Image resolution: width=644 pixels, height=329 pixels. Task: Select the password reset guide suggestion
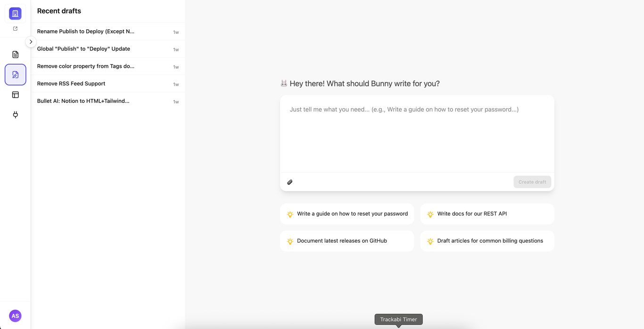[347, 214]
